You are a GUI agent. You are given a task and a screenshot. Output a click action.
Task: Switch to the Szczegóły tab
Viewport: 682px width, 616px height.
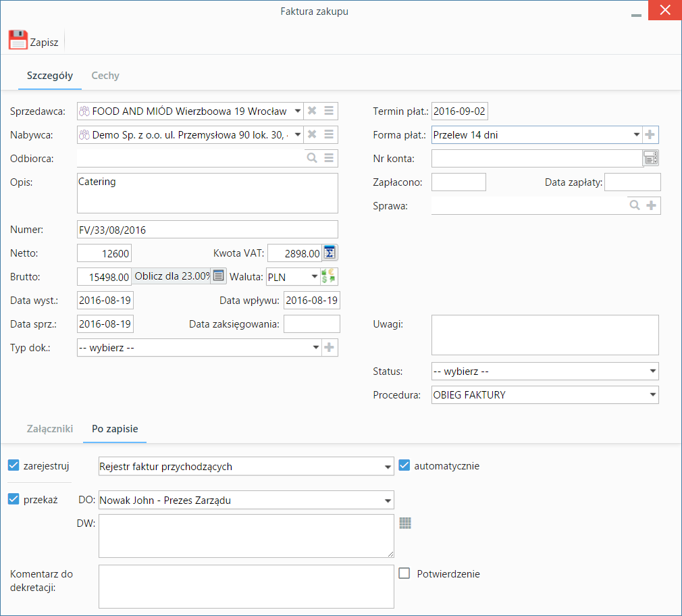click(x=49, y=76)
